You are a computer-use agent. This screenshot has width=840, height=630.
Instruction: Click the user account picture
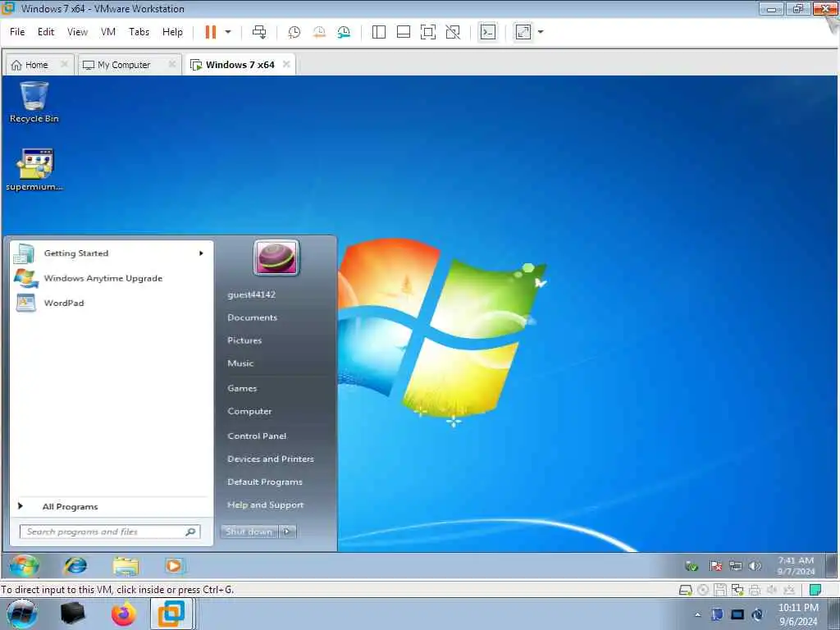[x=276, y=258]
